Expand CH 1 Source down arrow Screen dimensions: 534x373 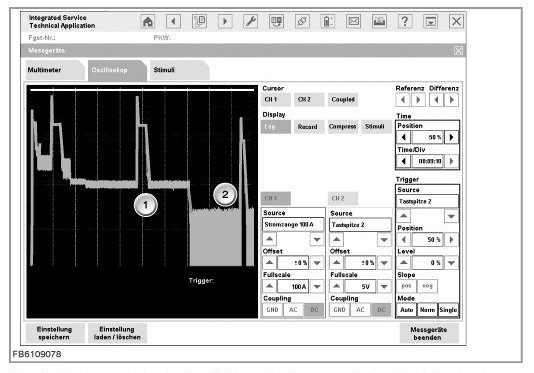point(317,239)
